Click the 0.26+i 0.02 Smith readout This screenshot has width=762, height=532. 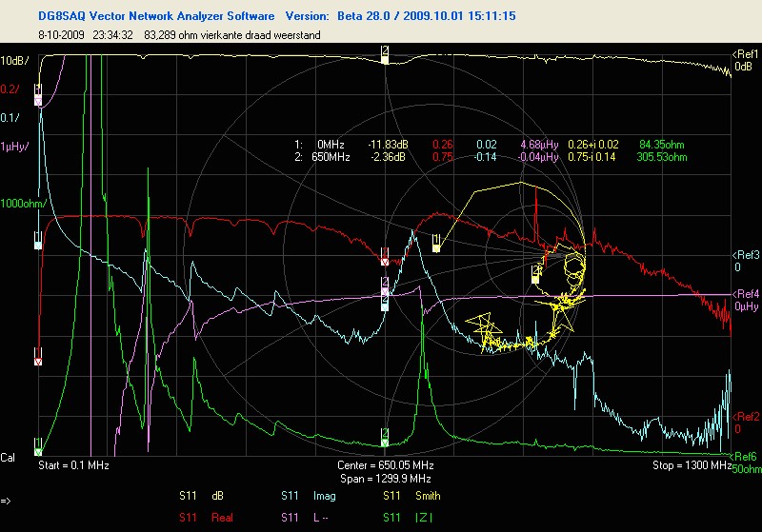[x=593, y=145]
